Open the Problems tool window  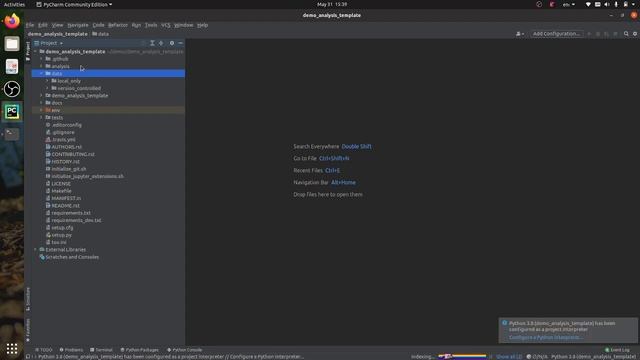click(x=71, y=350)
